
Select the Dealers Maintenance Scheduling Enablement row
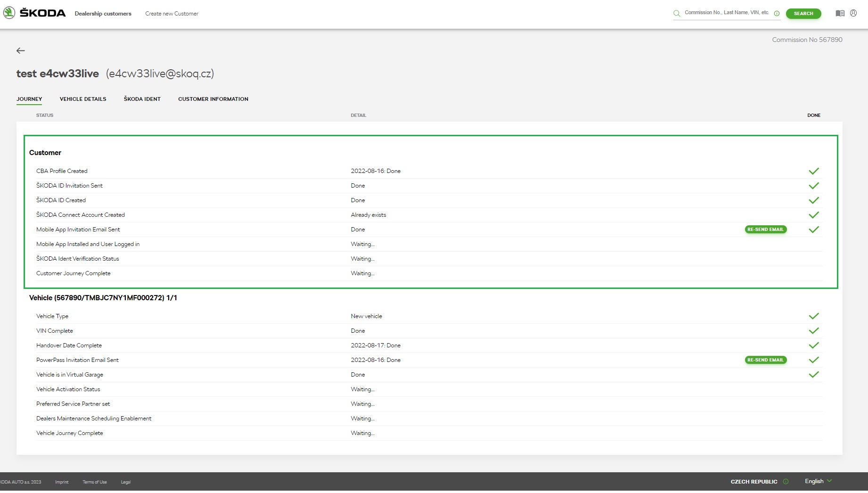430,419
